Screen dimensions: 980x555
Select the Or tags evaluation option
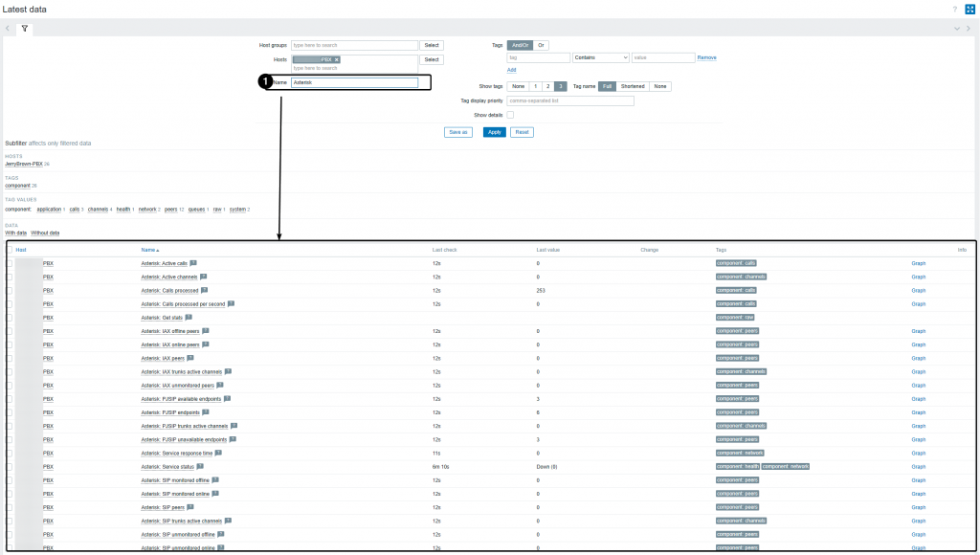coord(542,45)
